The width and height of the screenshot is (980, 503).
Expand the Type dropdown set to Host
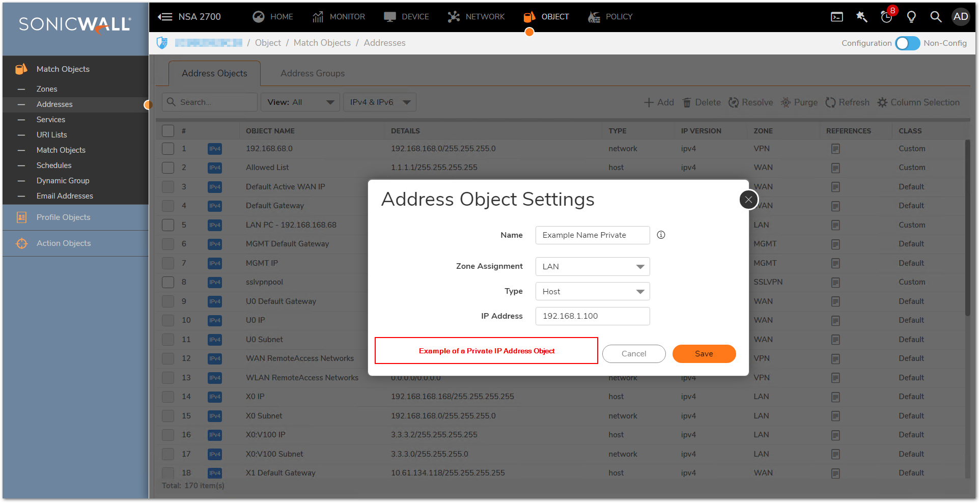(593, 291)
